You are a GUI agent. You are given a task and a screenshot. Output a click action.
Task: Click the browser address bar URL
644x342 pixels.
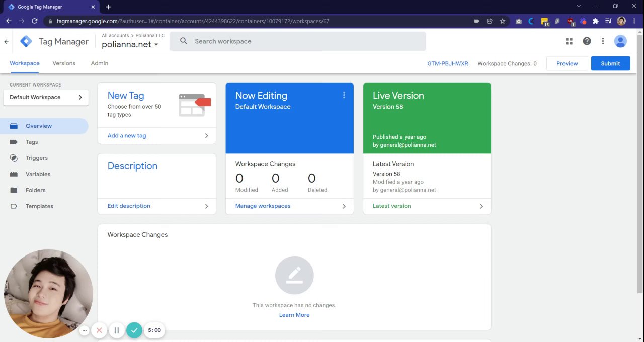(x=193, y=21)
